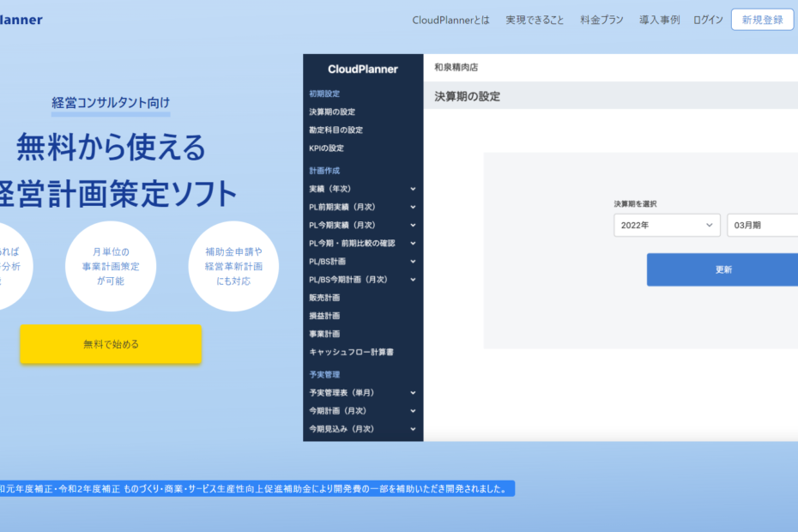Click the blue subsidy notice banner

257,489
